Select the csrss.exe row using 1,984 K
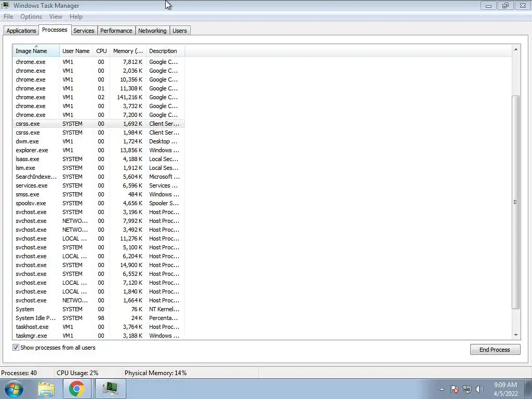 (99, 132)
